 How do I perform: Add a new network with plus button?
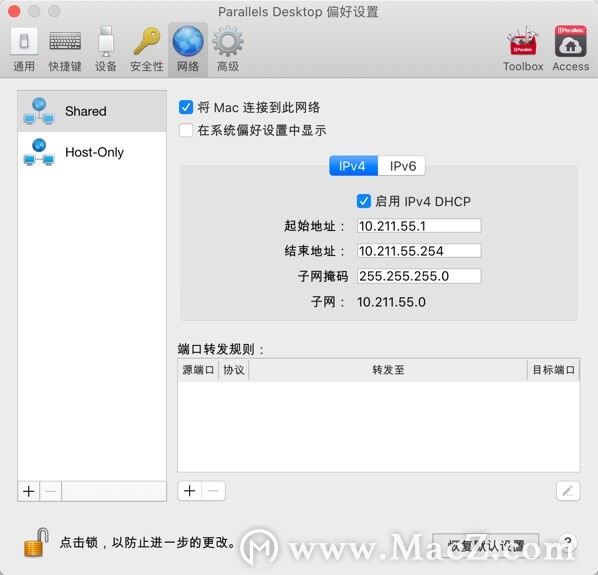29,491
